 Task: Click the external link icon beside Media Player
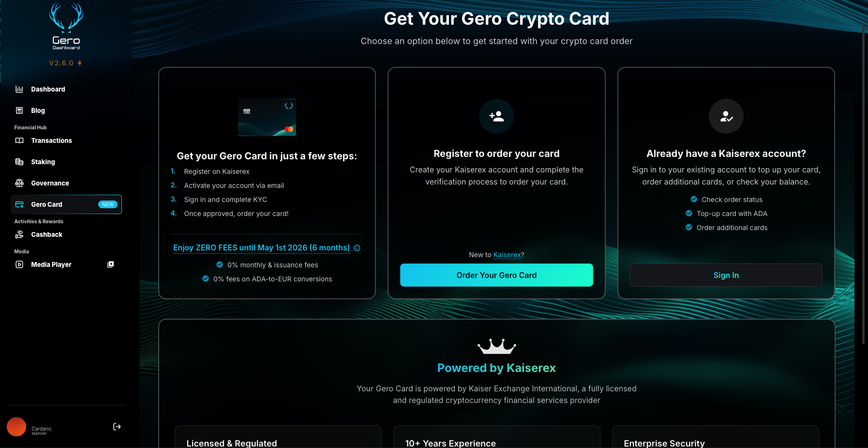pyautogui.click(x=110, y=264)
